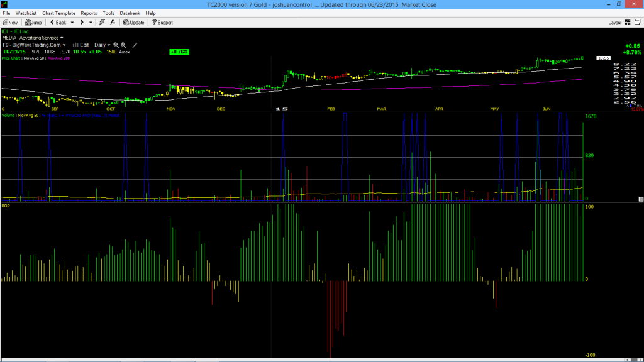Click the yellow 1508 volume value

point(111,52)
